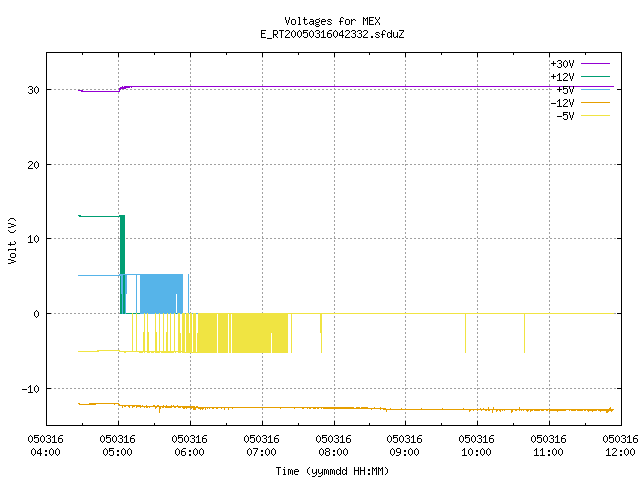The height and width of the screenshot is (480, 640).
Task: Click the x-axis label 050316 11:00
Action: [x=548, y=446]
